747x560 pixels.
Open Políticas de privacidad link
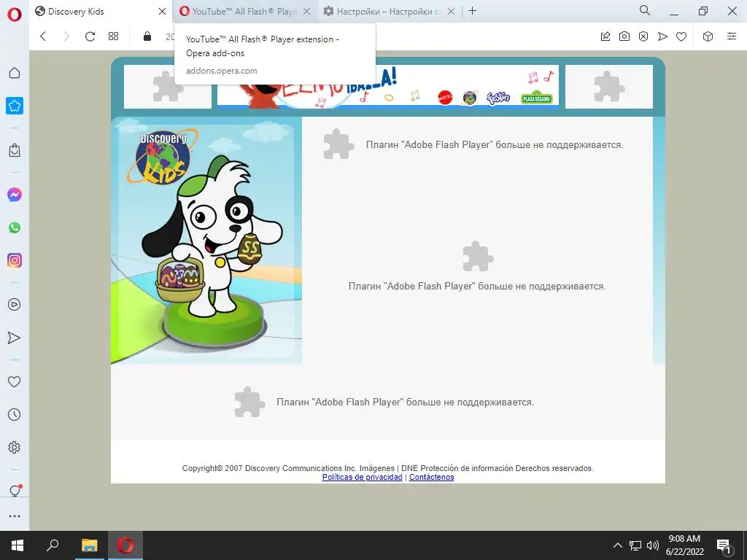click(362, 477)
